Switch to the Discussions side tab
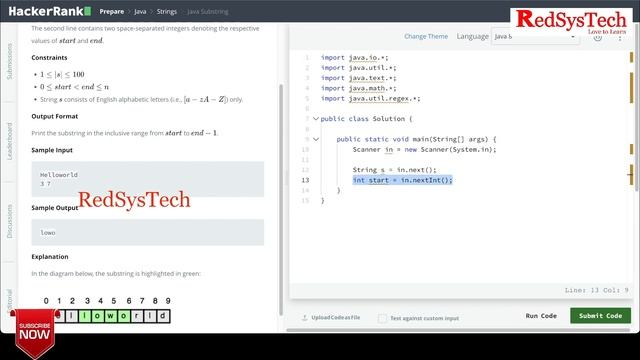 9,221
